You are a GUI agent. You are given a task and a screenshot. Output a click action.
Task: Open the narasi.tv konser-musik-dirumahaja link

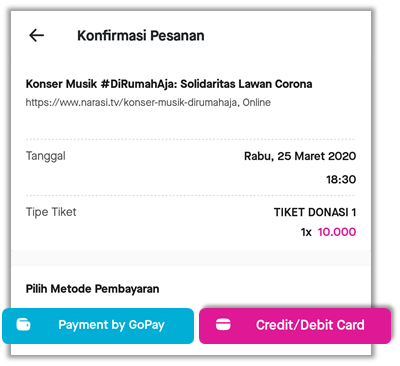click(132, 102)
